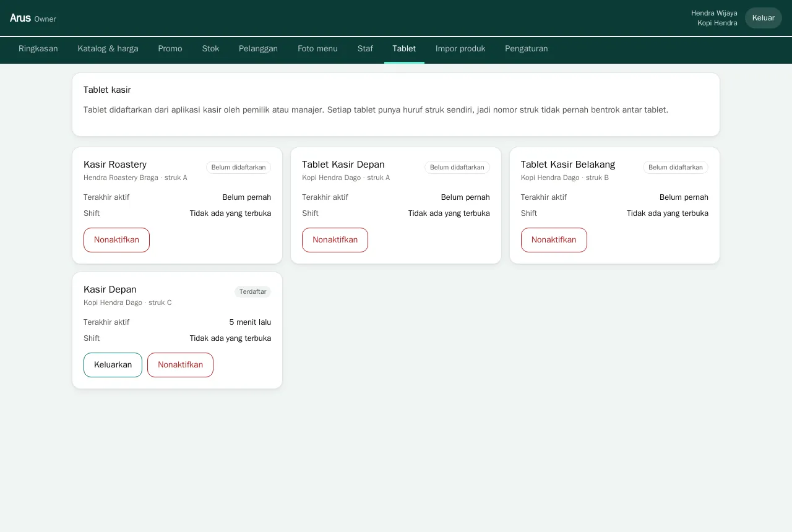This screenshot has height=532, width=792.
Task: Click the Hendra Wijaya user name
Action: 714,13
